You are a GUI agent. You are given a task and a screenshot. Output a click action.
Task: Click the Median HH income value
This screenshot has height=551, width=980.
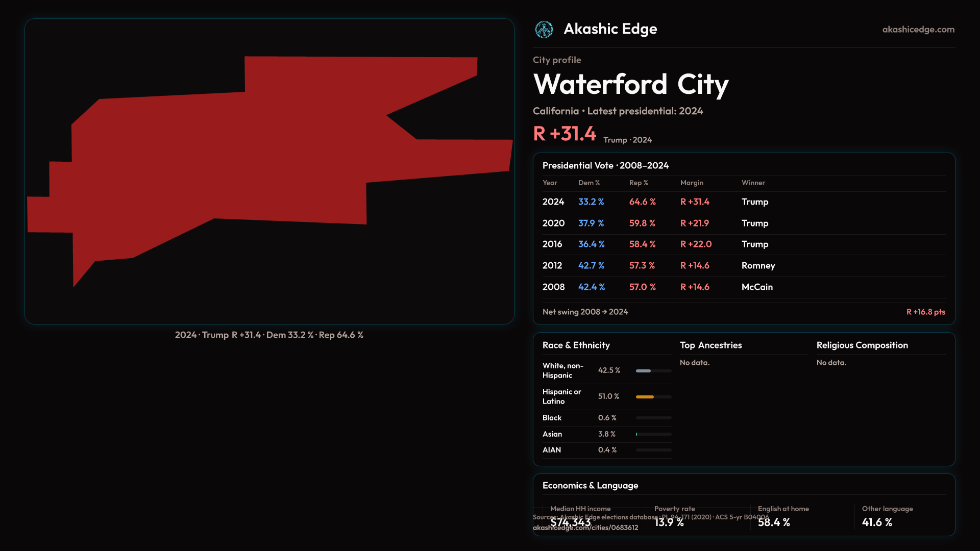571,522
